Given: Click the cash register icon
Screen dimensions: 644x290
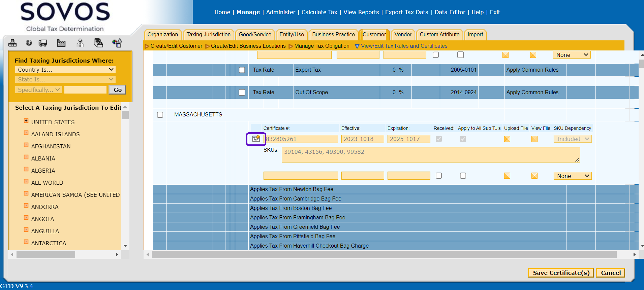Looking at the screenshot, I should (x=98, y=43).
